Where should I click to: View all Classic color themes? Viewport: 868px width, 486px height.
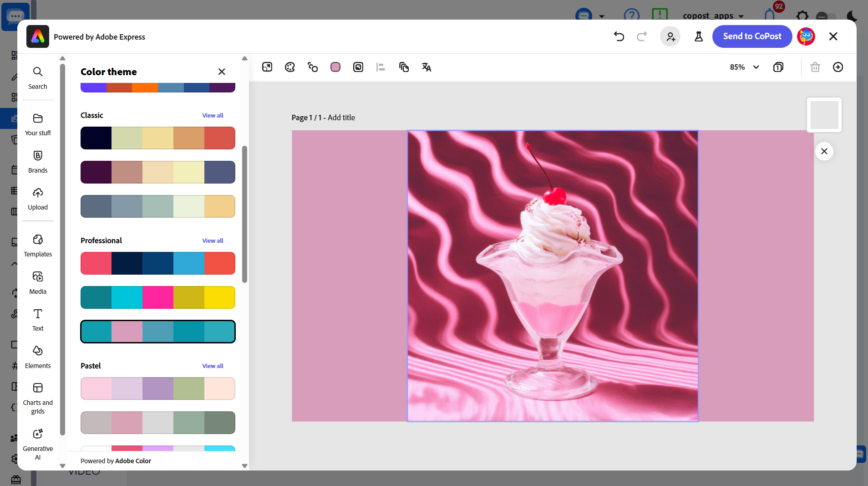pos(213,115)
